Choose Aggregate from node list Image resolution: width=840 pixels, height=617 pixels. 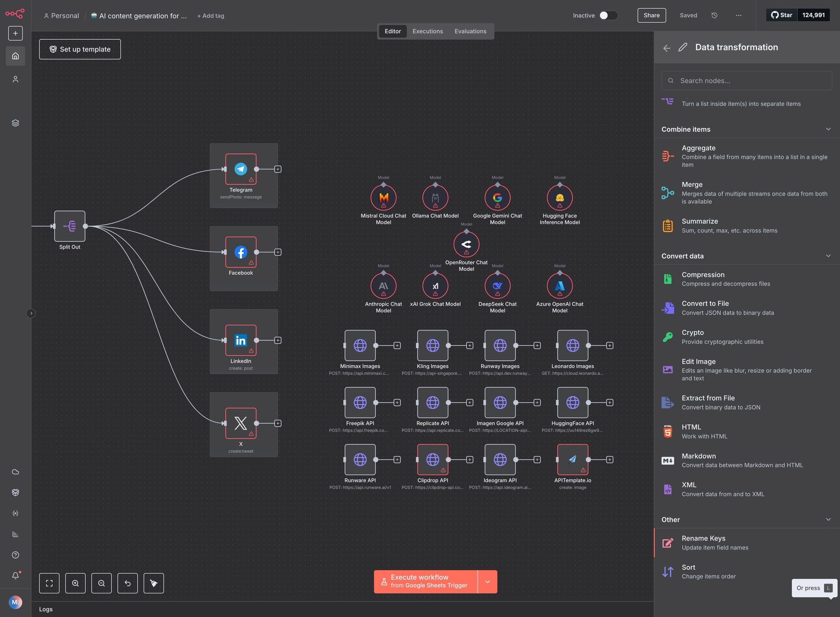coord(747,156)
